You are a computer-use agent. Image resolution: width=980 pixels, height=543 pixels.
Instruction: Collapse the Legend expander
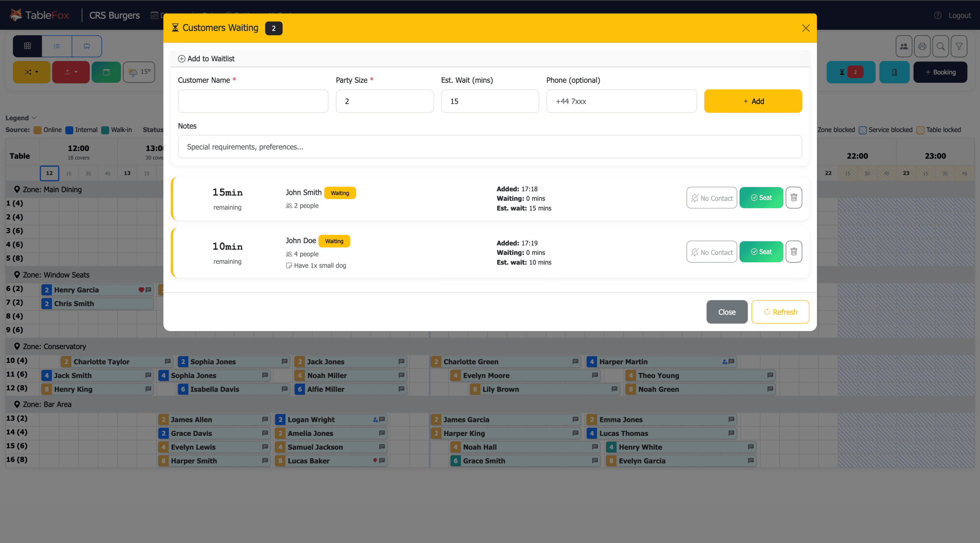click(x=21, y=117)
